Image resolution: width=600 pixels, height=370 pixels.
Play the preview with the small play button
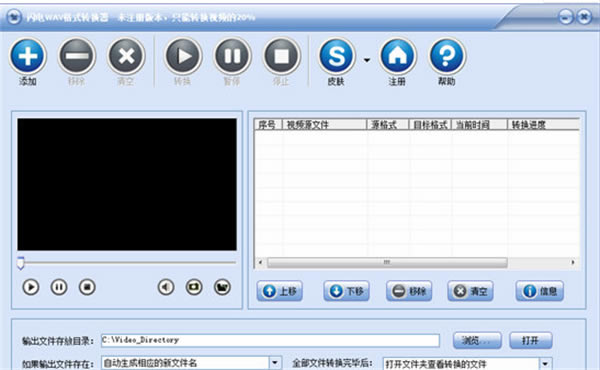coord(31,287)
